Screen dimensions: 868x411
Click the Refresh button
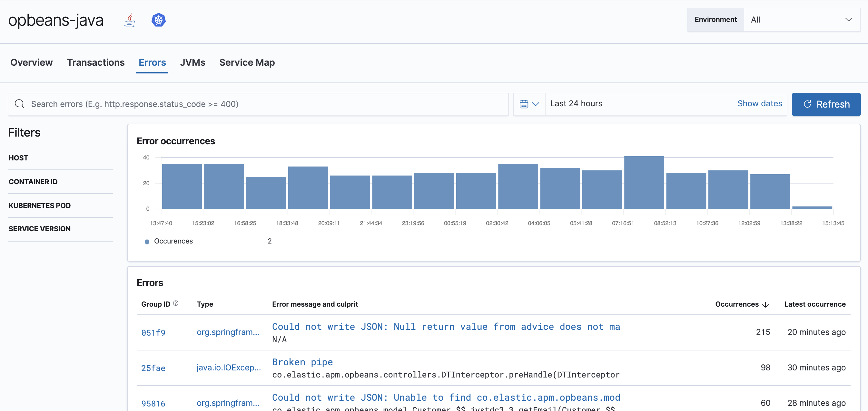click(826, 104)
